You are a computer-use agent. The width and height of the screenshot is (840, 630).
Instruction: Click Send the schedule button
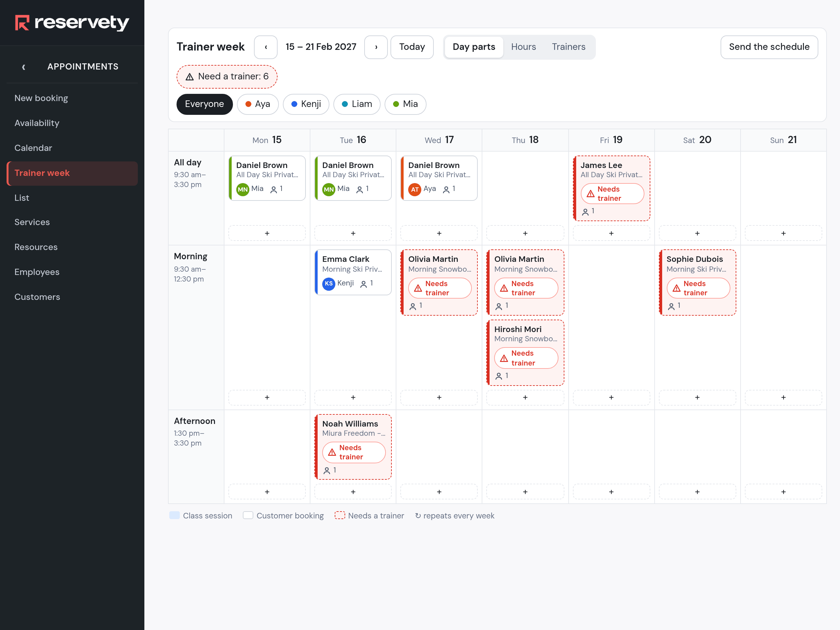click(x=769, y=47)
